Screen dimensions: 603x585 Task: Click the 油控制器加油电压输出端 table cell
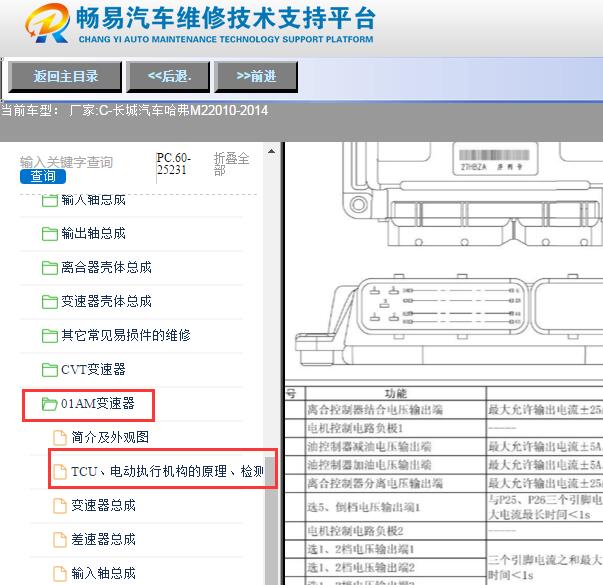pos(396,465)
